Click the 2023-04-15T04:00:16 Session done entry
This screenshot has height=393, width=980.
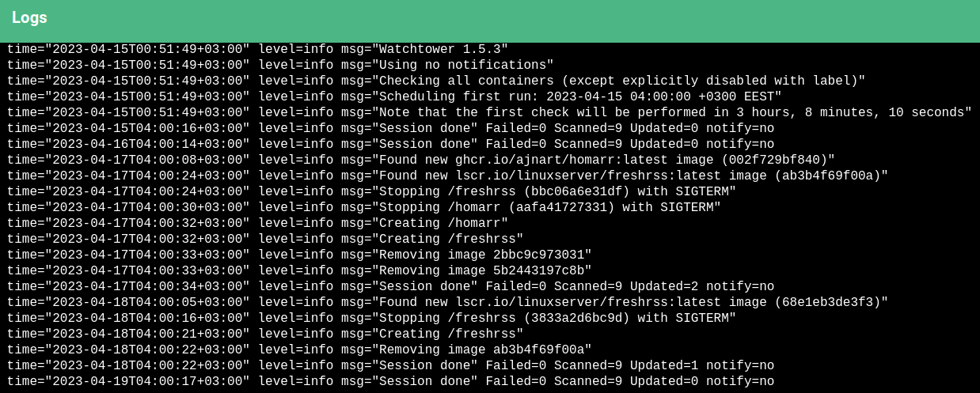(391, 128)
